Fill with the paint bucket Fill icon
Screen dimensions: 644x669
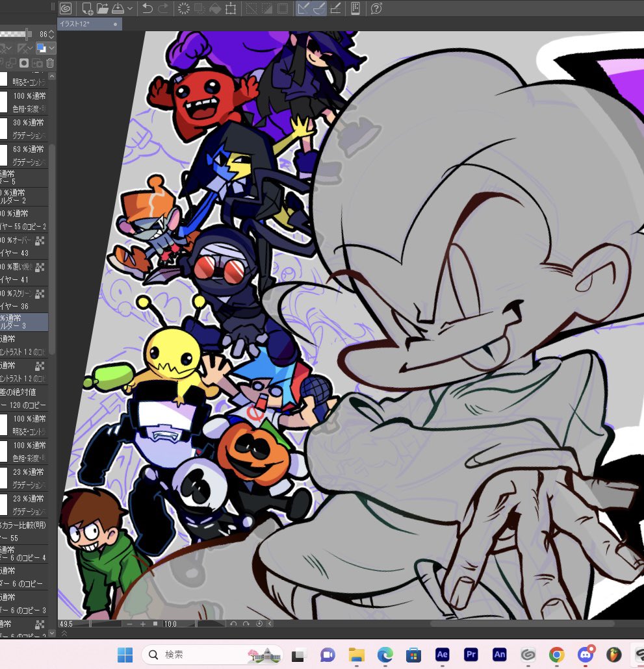(215, 8)
